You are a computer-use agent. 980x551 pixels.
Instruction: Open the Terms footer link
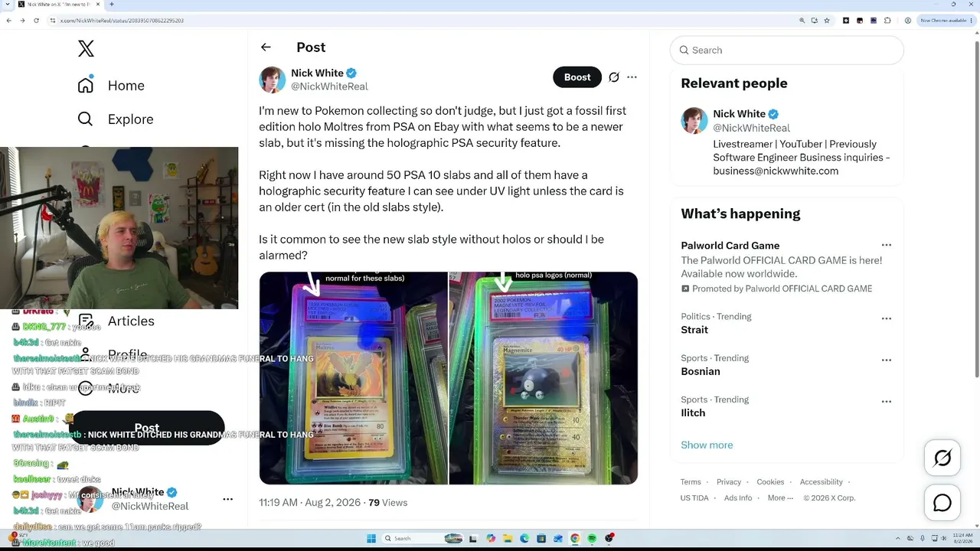coord(691,482)
